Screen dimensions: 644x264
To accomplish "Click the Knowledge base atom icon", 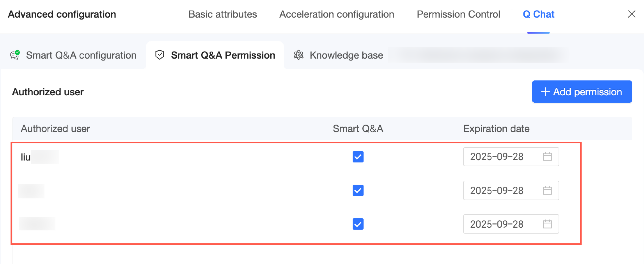I will [298, 55].
